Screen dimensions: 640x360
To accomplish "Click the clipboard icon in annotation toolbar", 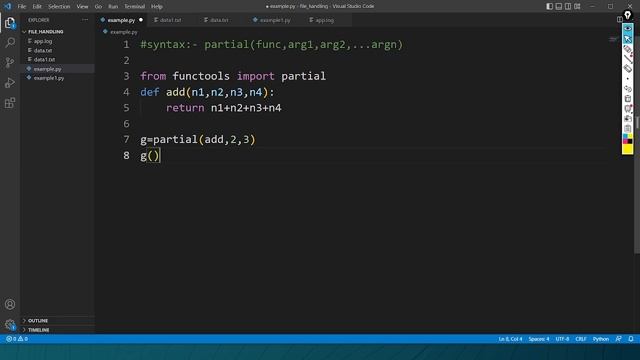I will pos(628,128).
